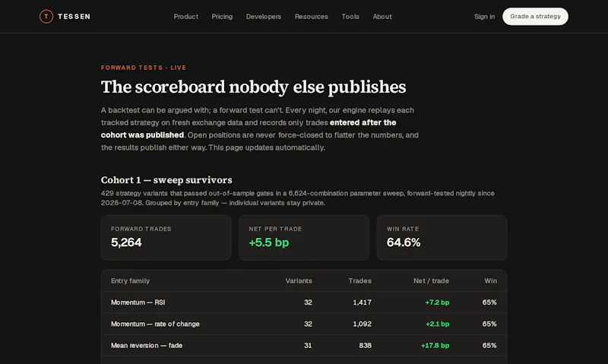Select the Net Per Trade +5.5 bp card
This screenshot has width=608, height=364.
pos(303,238)
